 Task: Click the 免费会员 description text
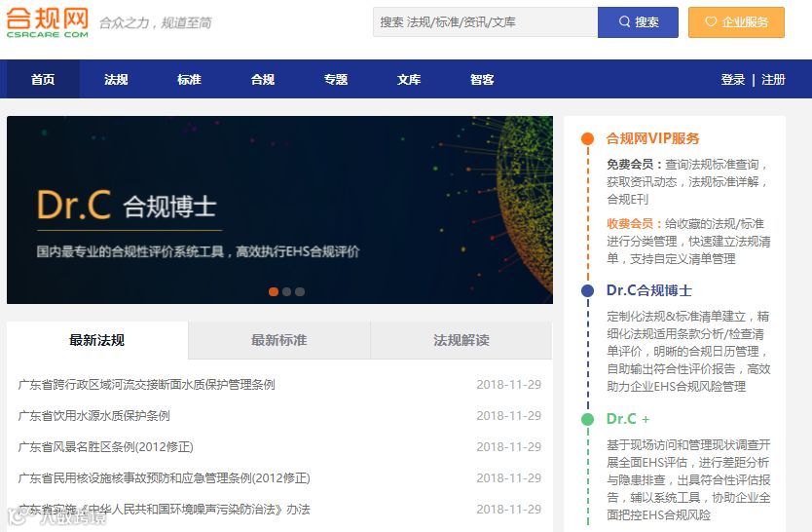tap(687, 182)
